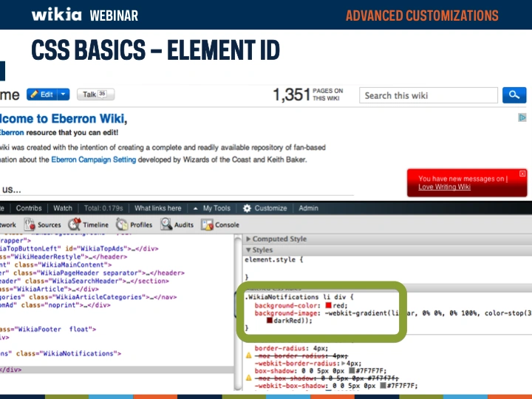Click the blue search magnifier button

514,95
